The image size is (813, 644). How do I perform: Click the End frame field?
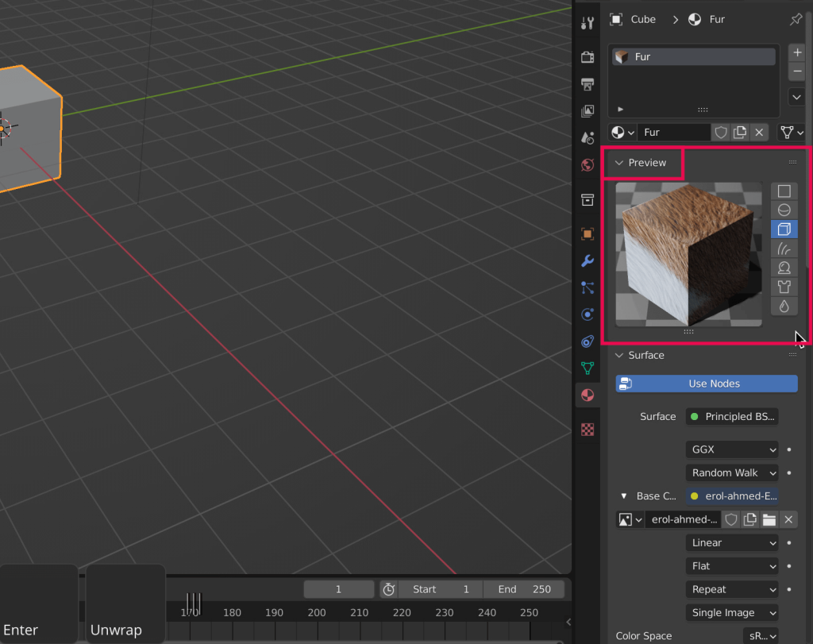[x=524, y=589]
